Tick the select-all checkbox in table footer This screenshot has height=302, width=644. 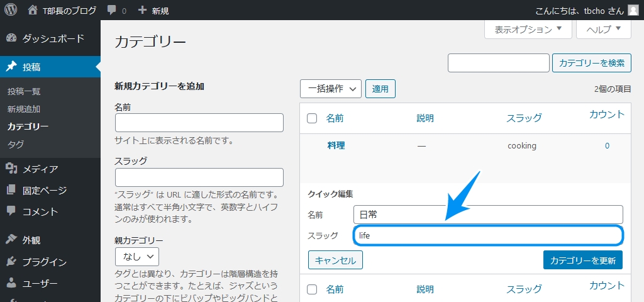pos(312,288)
